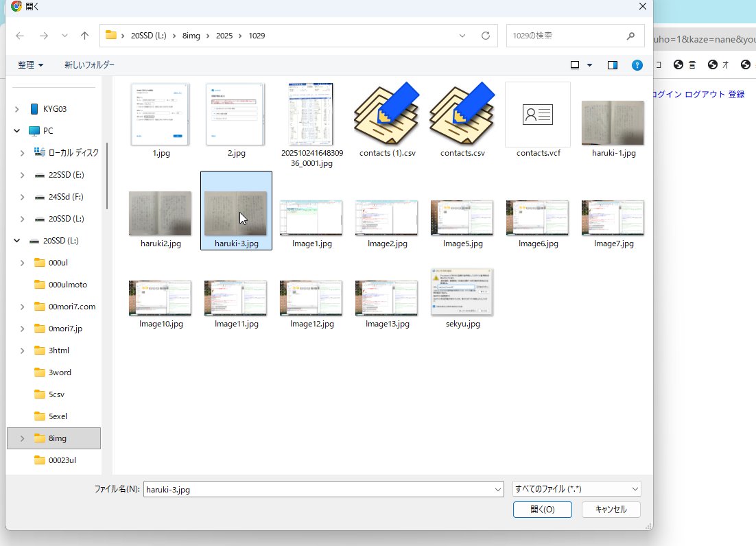This screenshot has height=546, width=756.
Task: Open the help question mark icon
Action: tap(637, 65)
